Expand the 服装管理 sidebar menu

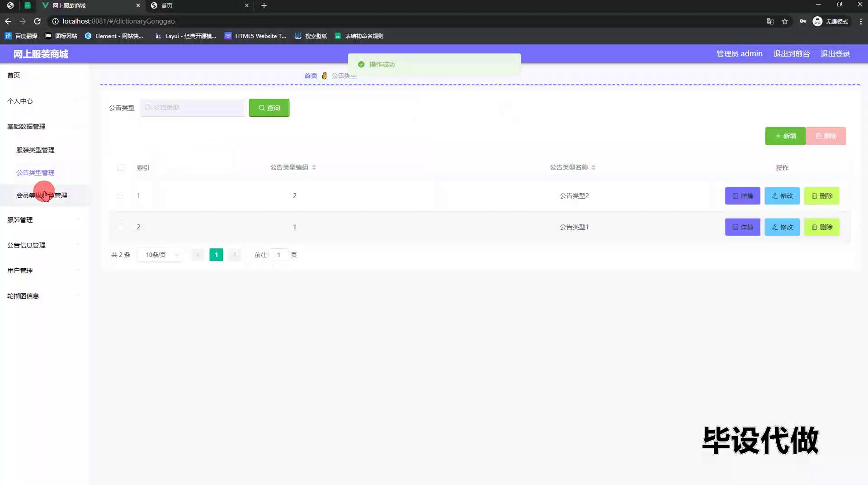coord(20,220)
